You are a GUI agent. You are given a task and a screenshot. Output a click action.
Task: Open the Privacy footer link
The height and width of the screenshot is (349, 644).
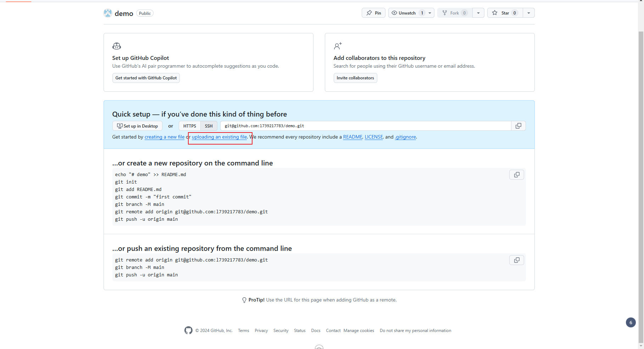[x=261, y=331]
